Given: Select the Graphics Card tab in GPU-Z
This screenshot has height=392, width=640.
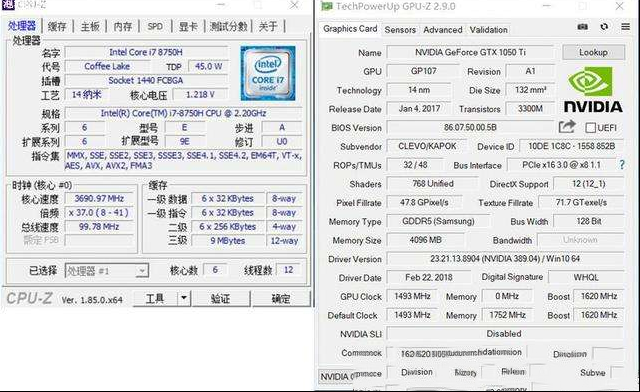Looking at the screenshot, I should click(x=350, y=29).
